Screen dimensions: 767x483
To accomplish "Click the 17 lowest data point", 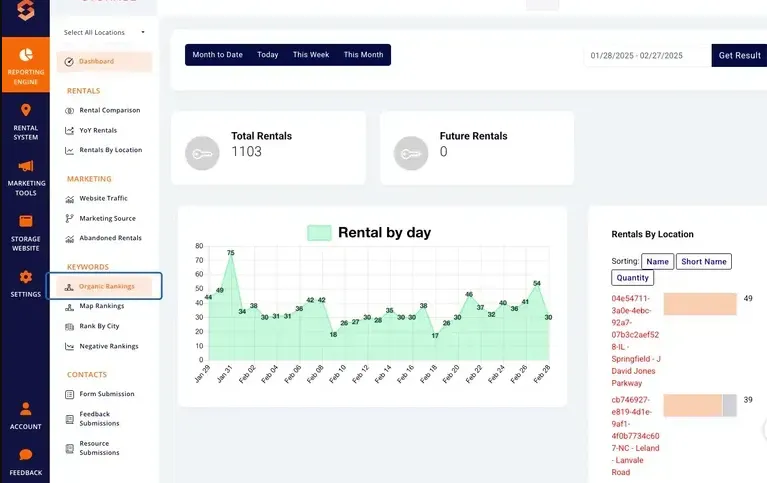I will [435, 336].
